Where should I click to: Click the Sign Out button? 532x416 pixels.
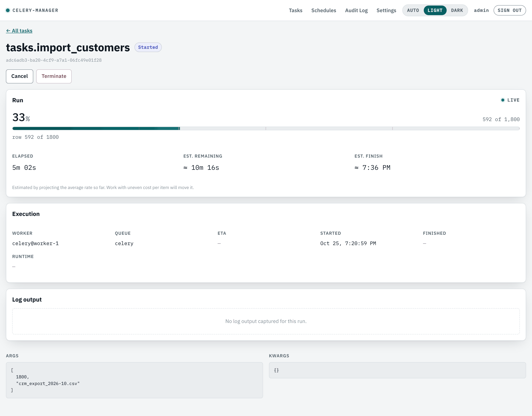510,10
